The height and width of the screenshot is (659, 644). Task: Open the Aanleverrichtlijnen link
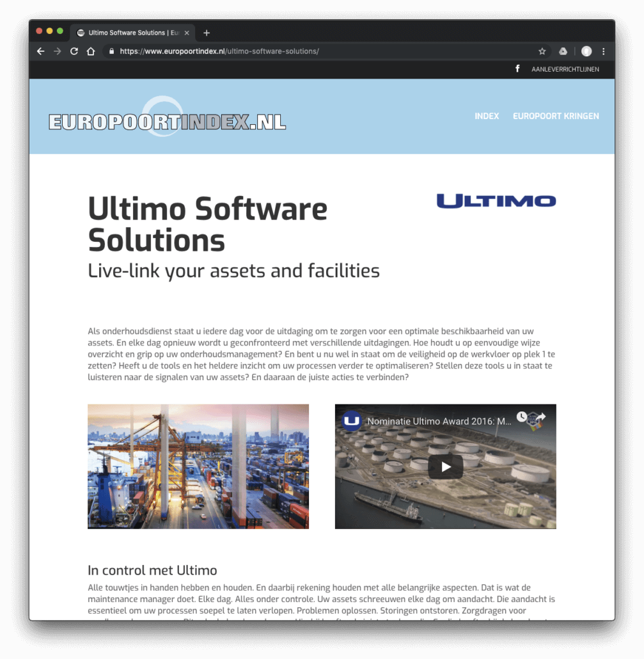click(x=565, y=69)
